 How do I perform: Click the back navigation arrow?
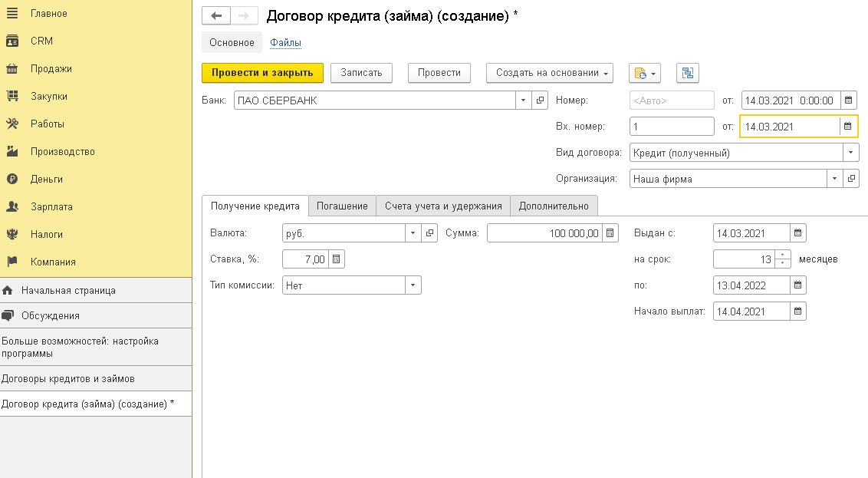coord(215,16)
